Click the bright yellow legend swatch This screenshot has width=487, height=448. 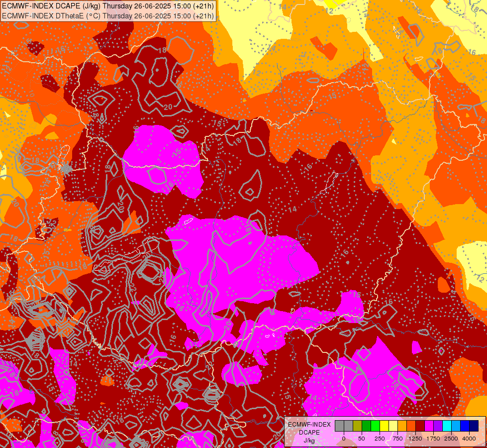point(384,426)
